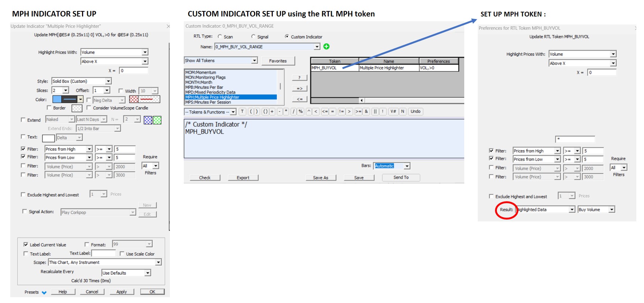Select the Signal RTL type radio
The width and height of the screenshot is (644, 303).
[x=253, y=37]
